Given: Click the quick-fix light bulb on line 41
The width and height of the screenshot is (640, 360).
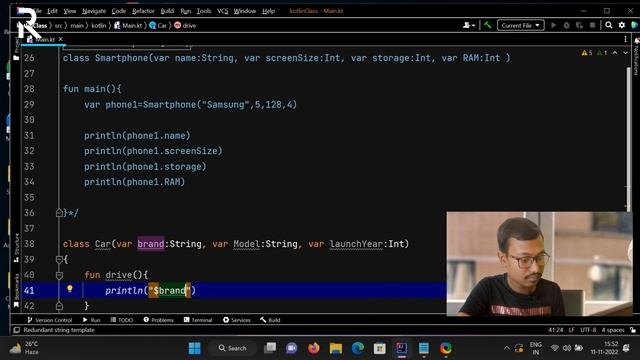Looking at the screenshot, I should point(70,289).
